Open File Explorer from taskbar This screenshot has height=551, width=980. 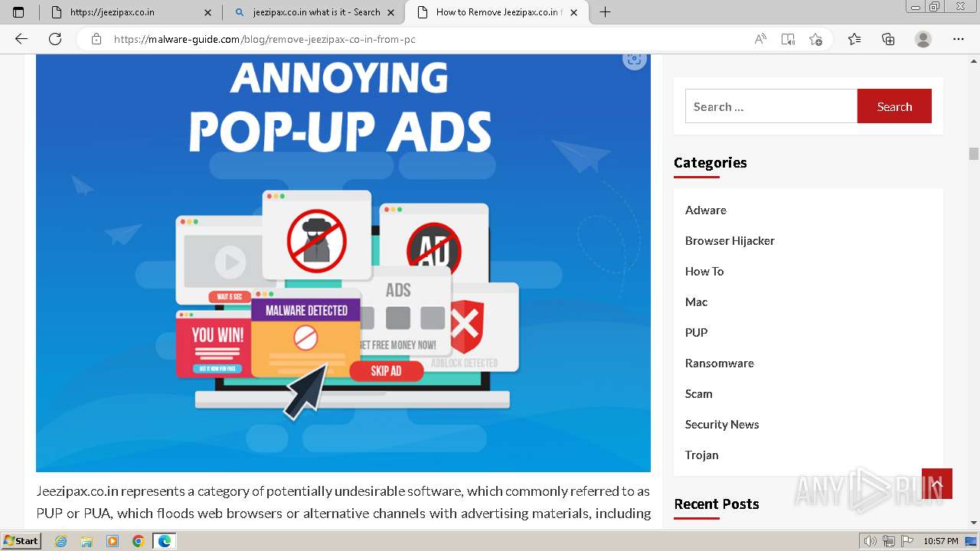click(87, 541)
